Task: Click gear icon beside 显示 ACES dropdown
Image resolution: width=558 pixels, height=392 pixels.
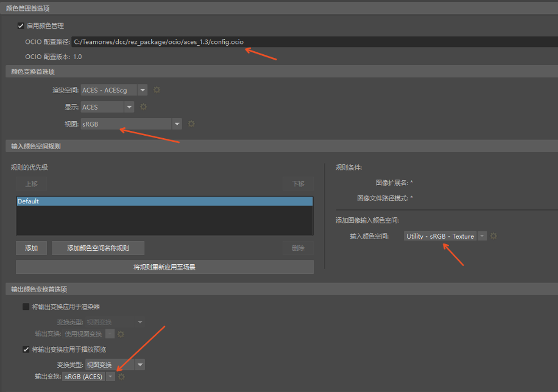Action: click(x=144, y=107)
